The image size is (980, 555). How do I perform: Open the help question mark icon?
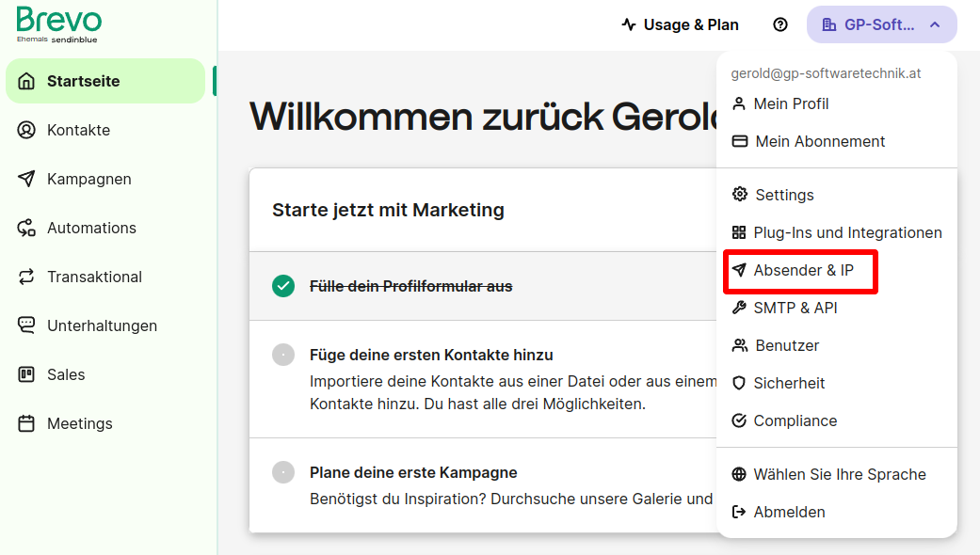(779, 24)
